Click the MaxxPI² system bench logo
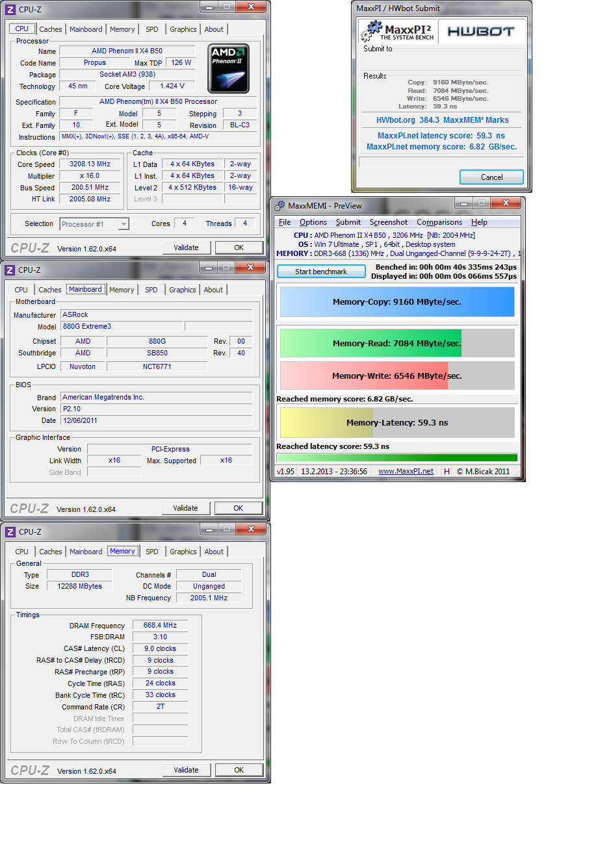The height and width of the screenshot is (868, 598). point(399,31)
